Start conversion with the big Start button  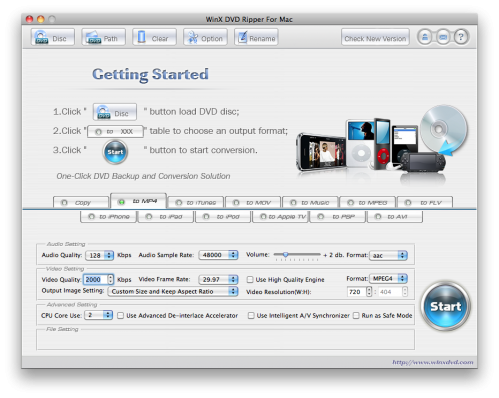[x=445, y=306]
